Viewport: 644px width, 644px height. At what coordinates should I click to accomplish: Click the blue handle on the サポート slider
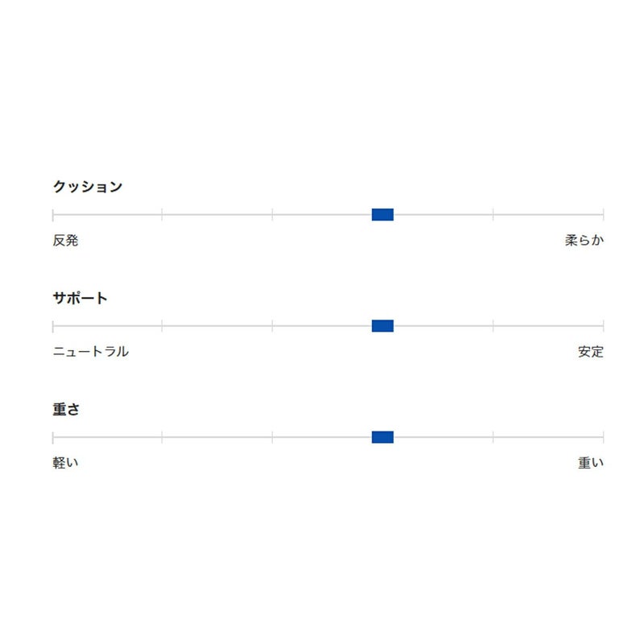click(x=382, y=326)
